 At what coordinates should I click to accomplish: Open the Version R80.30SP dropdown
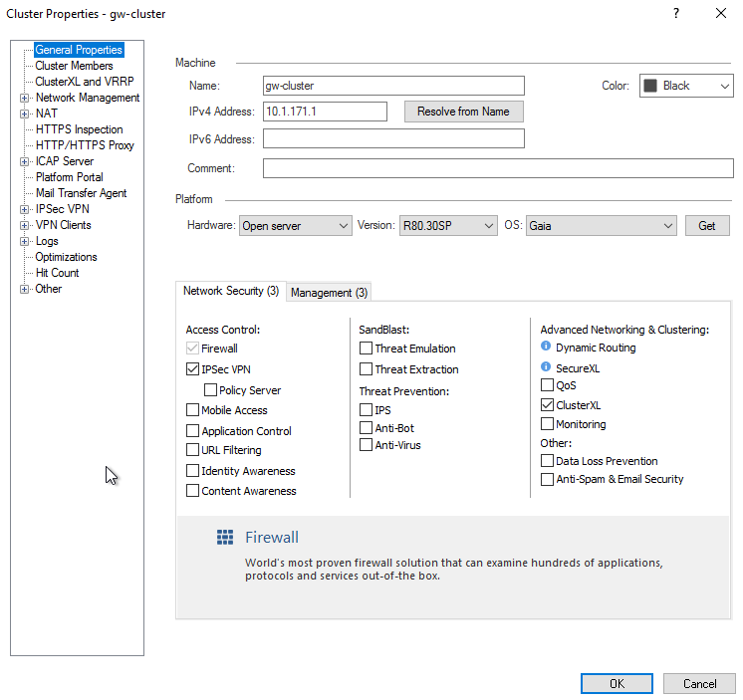448,226
